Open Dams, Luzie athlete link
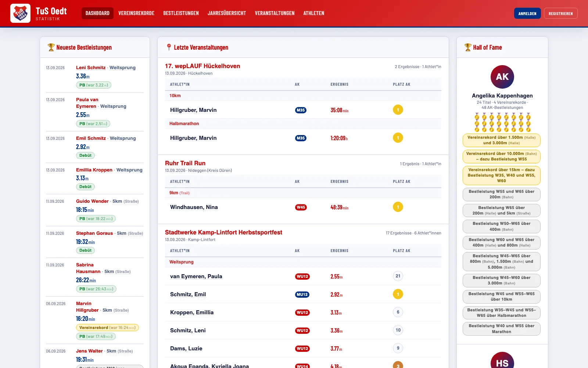The image size is (588, 368). [186, 348]
